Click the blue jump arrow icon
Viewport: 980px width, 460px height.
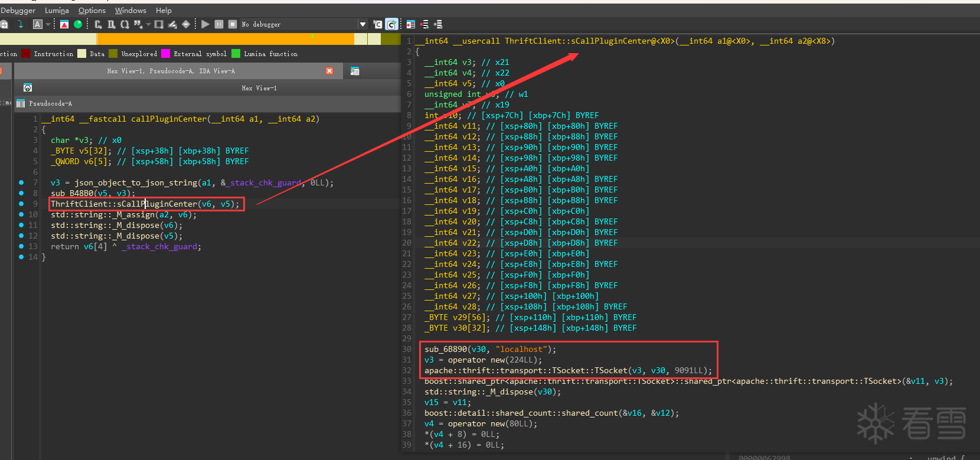[21, 24]
